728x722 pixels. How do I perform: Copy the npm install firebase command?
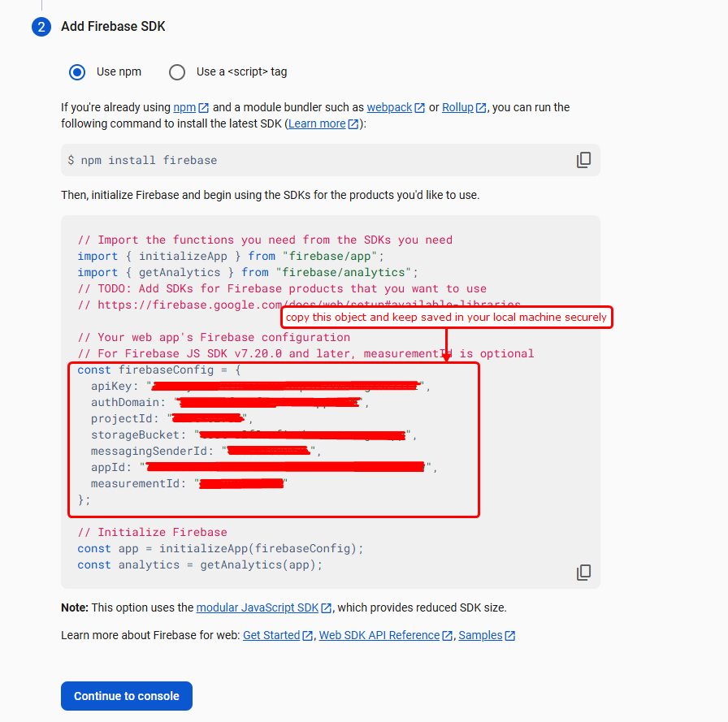pos(583,160)
